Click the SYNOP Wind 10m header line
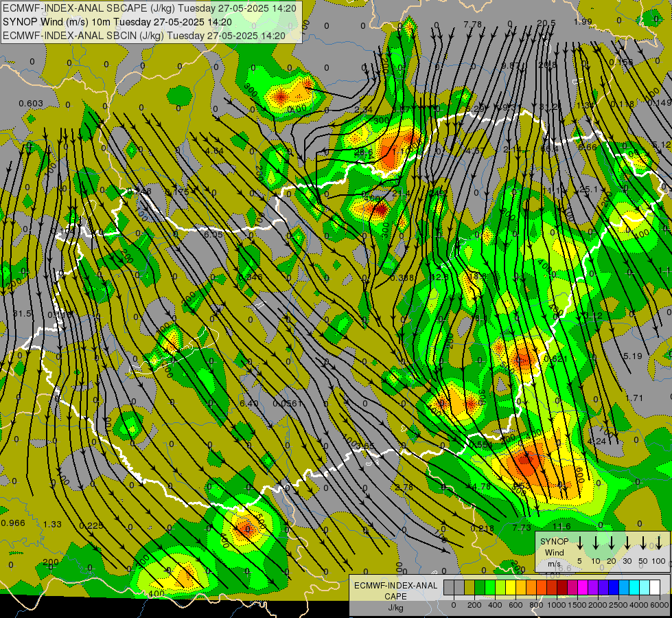This screenshot has width=672, height=618. coord(117,22)
